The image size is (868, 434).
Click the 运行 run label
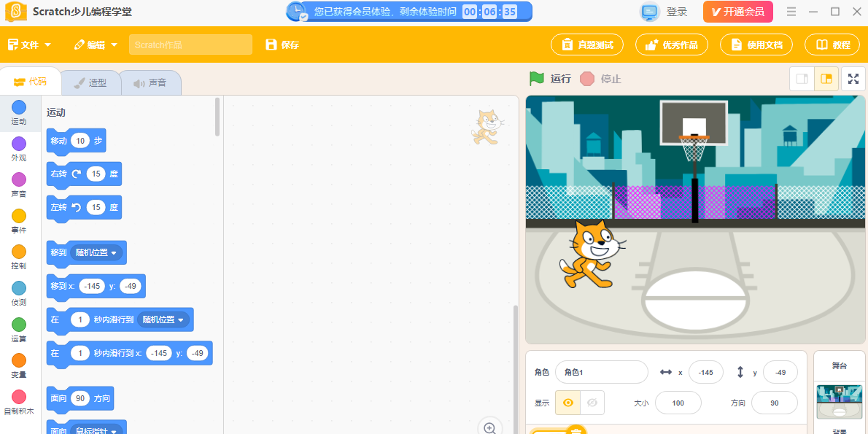click(x=560, y=79)
